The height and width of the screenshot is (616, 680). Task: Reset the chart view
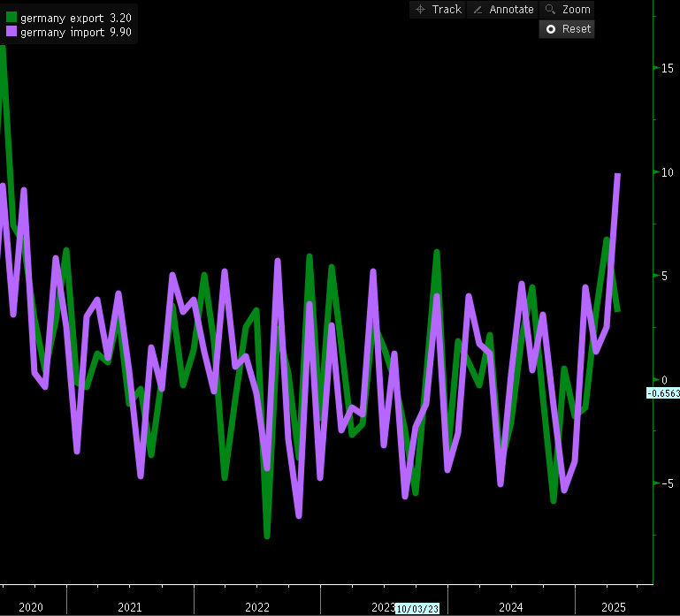tap(567, 29)
